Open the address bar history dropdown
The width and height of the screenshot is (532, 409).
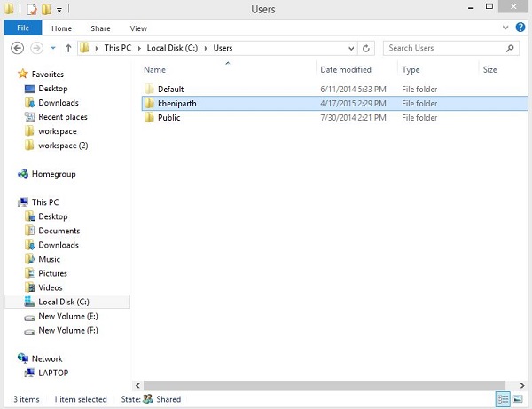(351, 49)
